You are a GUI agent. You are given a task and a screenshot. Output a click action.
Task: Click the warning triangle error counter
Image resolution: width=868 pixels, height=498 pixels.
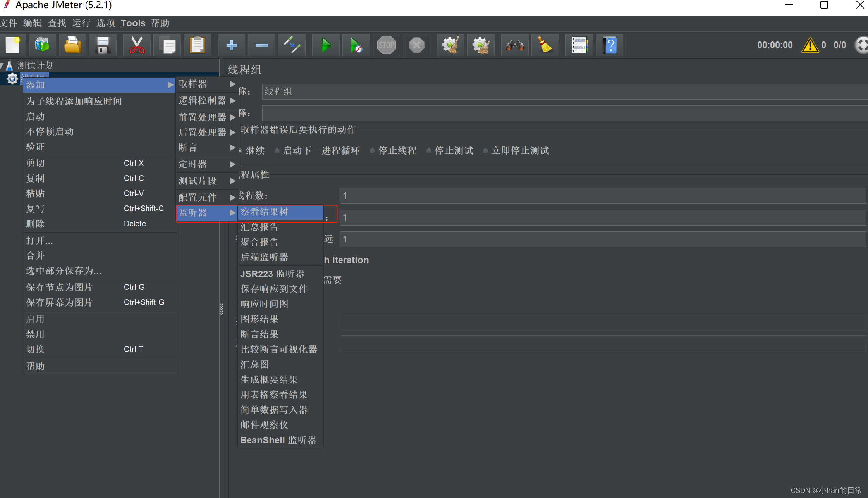tap(810, 45)
